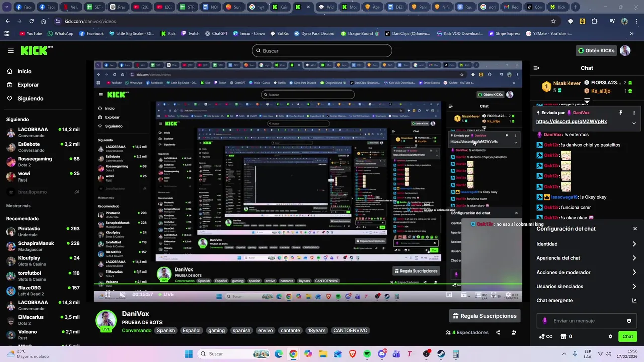Open the pinned Discord invite link
This screenshot has width=644, height=362.
click(572, 121)
